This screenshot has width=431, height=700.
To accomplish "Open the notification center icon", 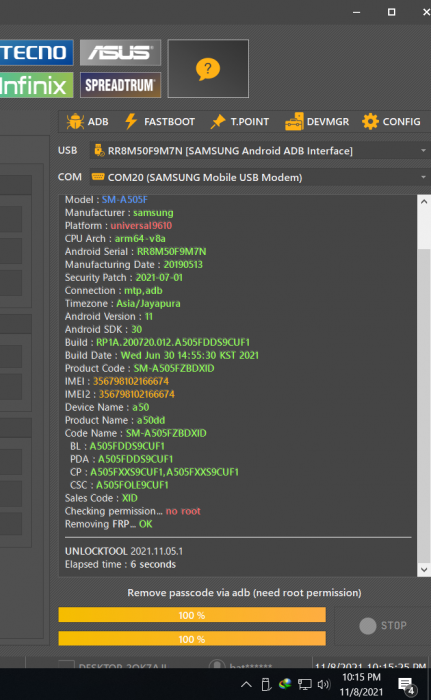I will (x=406, y=685).
